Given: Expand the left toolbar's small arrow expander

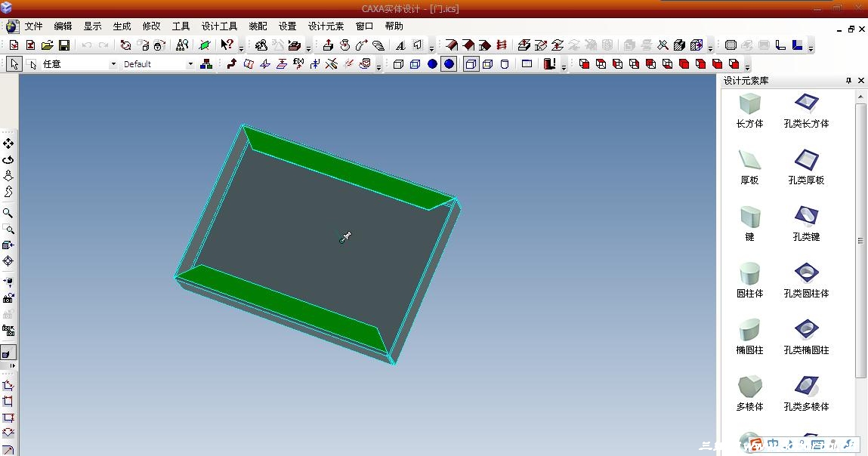Looking at the screenshot, I should (x=13, y=366).
